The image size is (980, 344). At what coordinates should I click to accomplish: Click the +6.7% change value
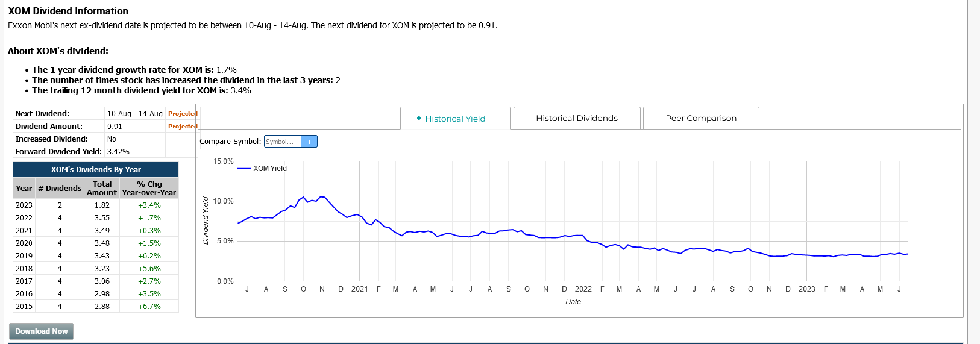[x=149, y=307]
